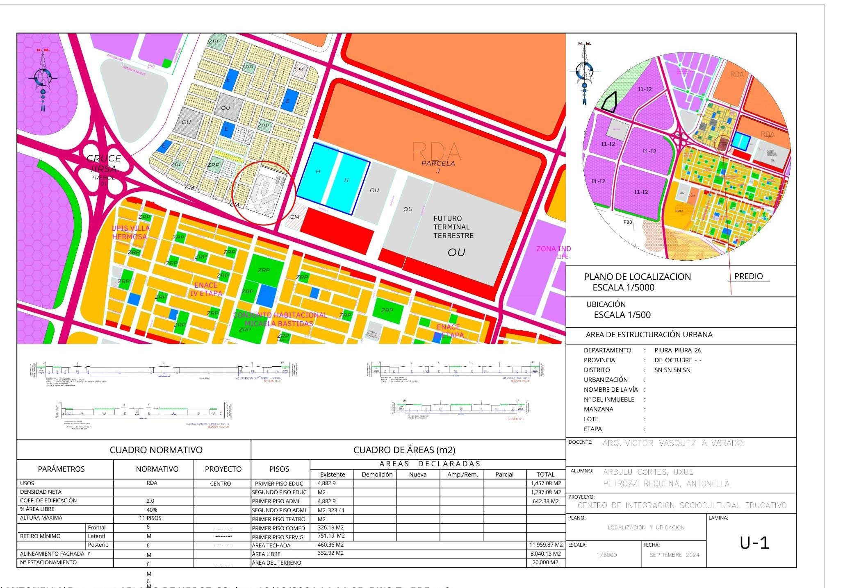Screen dimensions: 868x588
Task: Click the "Demolición" column header
Action: point(377,474)
